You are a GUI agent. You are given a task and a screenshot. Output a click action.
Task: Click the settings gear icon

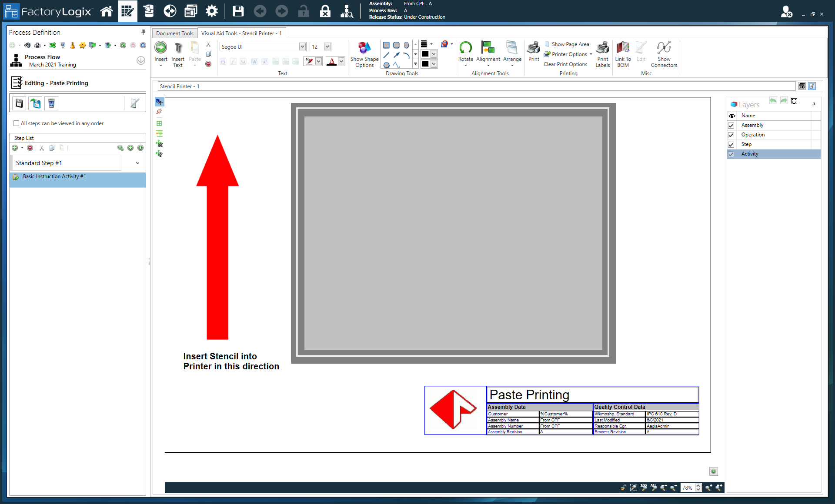pyautogui.click(x=212, y=11)
